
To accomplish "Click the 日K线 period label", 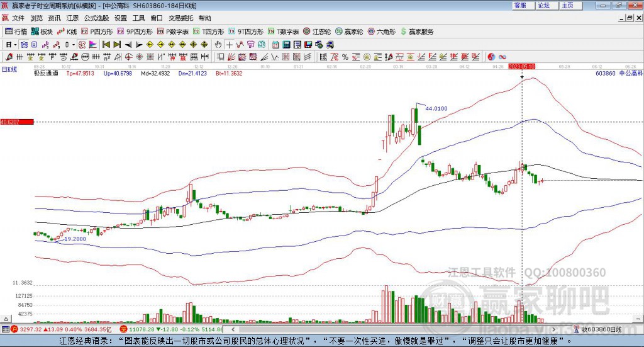I will [9, 69].
